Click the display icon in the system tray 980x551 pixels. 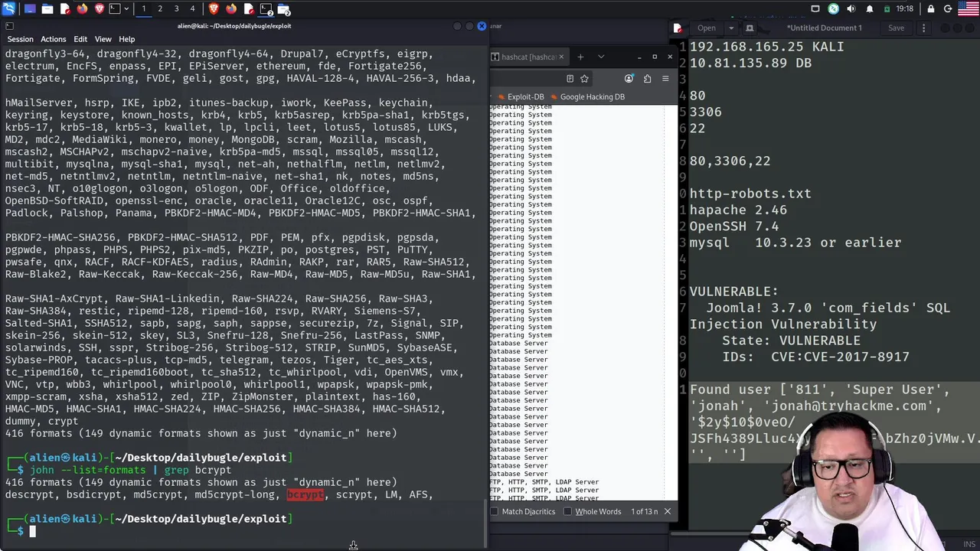pos(815,8)
